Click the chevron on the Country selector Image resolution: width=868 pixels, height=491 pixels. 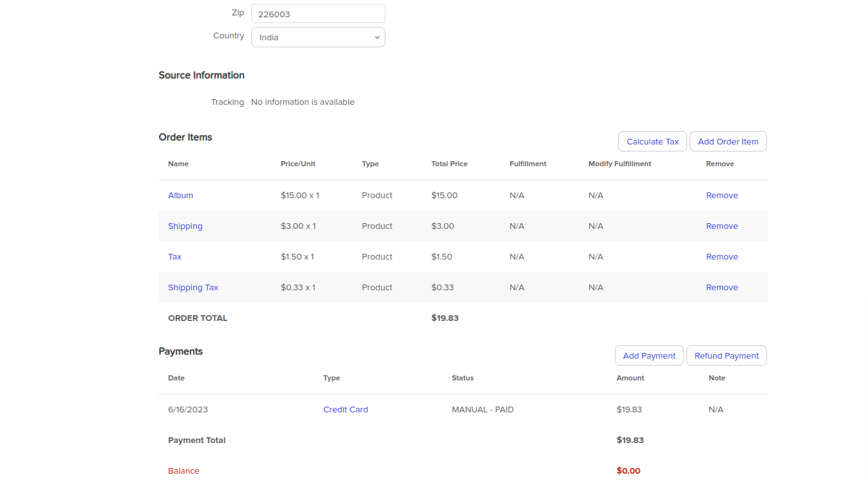click(377, 37)
